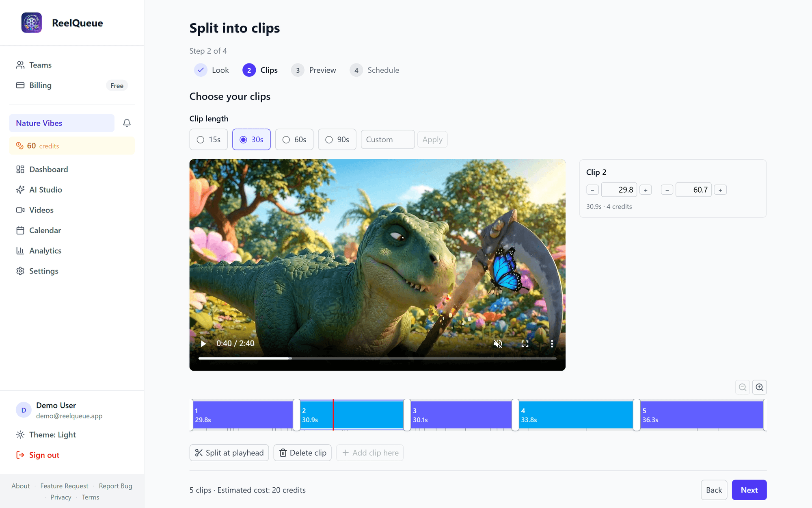Open Videos section
Image resolution: width=812 pixels, height=508 pixels.
coord(72,210)
